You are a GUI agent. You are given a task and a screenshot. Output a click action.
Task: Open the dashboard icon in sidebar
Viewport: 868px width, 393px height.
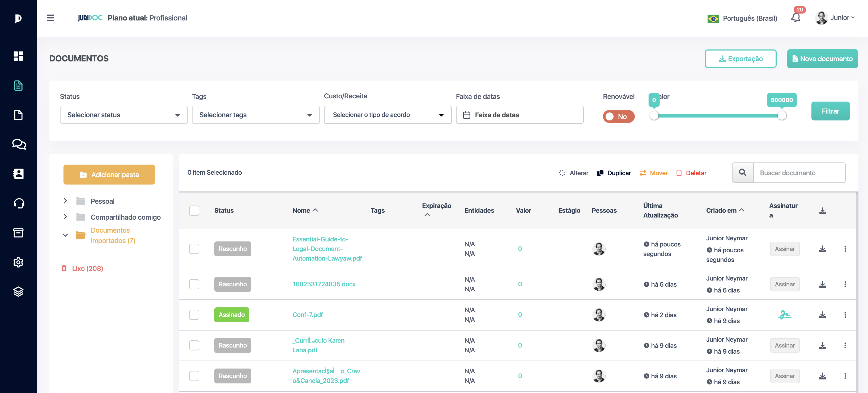click(x=18, y=56)
